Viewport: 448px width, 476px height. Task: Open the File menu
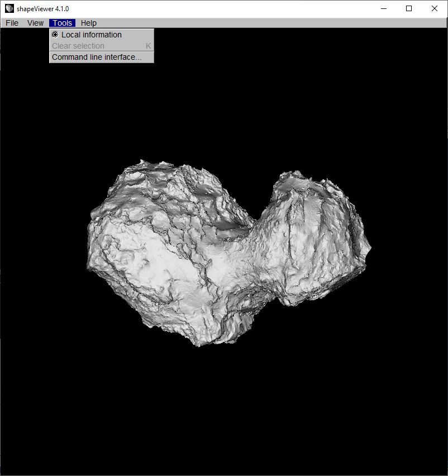coord(12,23)
